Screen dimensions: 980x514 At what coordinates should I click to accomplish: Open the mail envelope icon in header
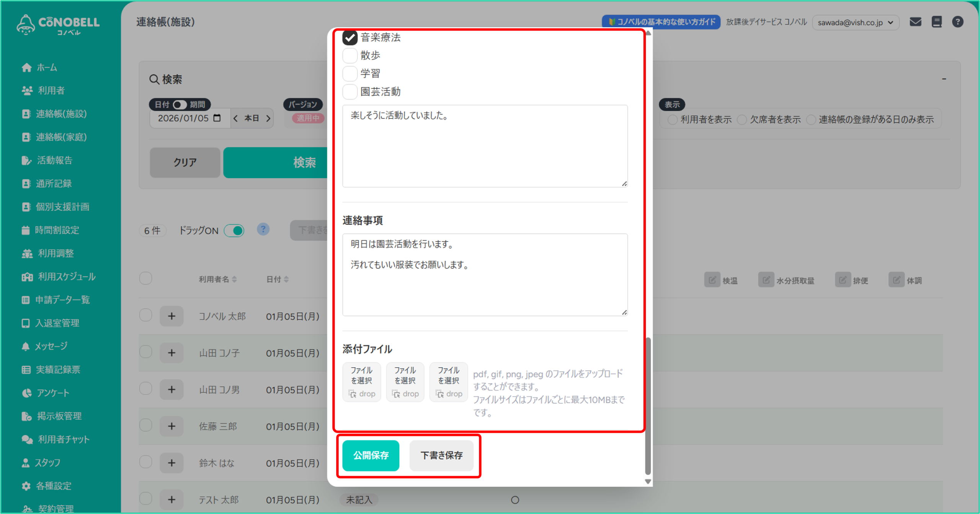click(915, 22)
